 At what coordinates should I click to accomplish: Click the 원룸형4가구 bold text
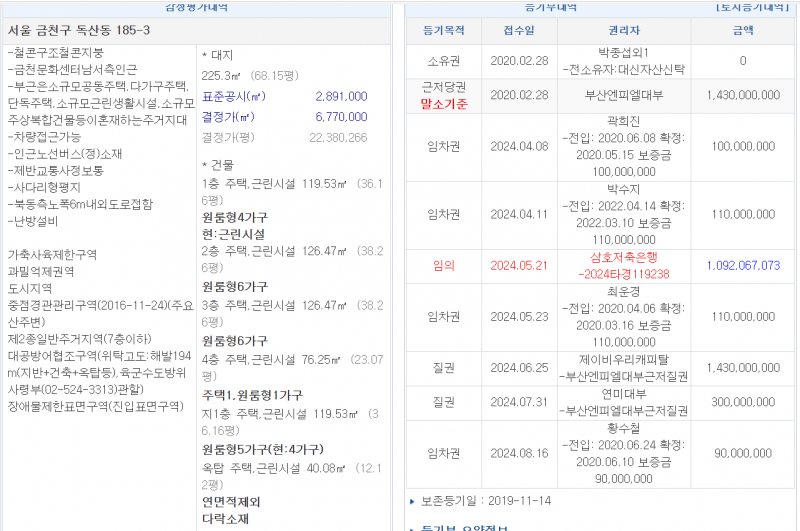point(235,218)
